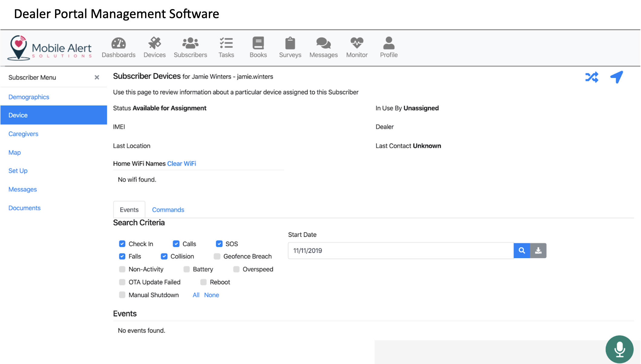Tick the Battery event checkbox
The width and height of the screenshot is (641, 364).
(187, 269)
